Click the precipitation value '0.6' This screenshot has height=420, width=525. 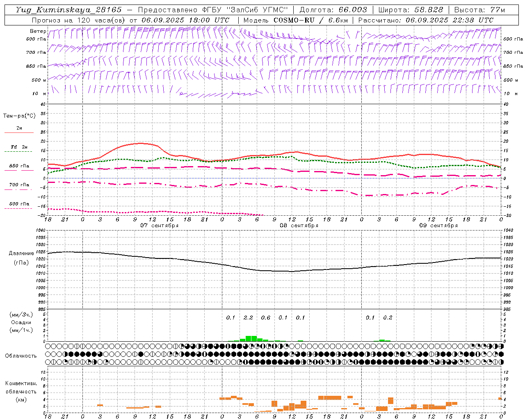[x=266, y=317]
